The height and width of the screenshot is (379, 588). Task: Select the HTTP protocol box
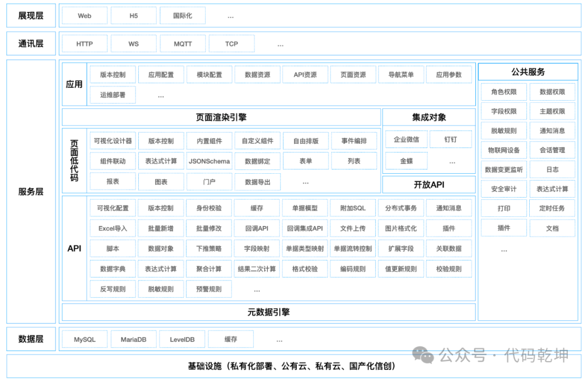coord(85,44)
